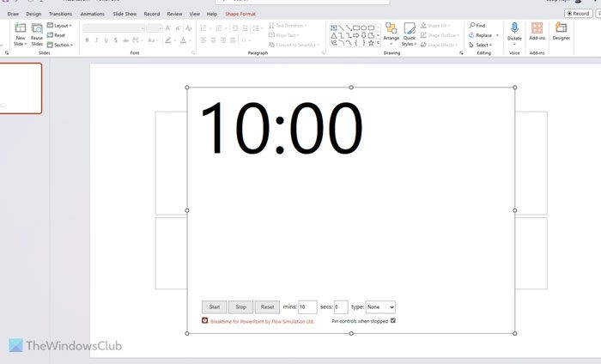Toggle Justify alignment button

[x=233, y=40]
